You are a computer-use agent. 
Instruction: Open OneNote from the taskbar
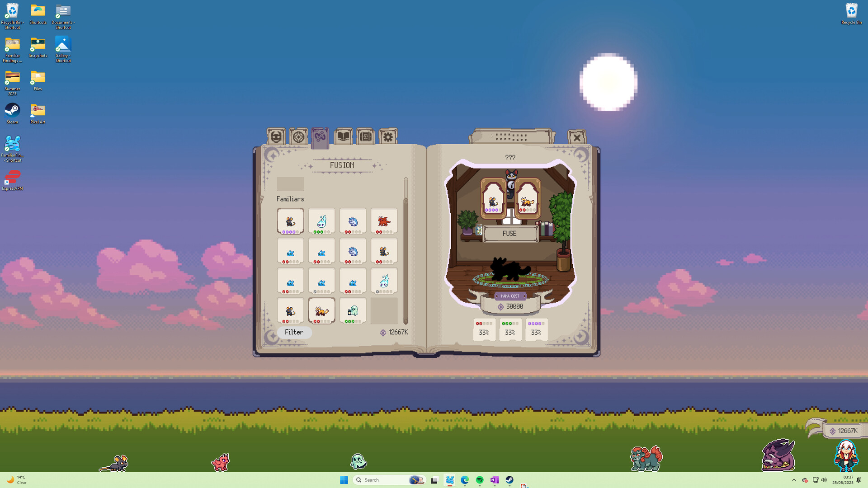pos(495,480)
